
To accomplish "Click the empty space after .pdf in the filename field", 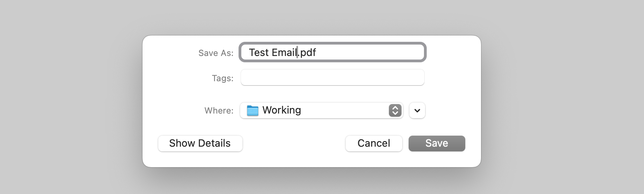I will (369, 52).
